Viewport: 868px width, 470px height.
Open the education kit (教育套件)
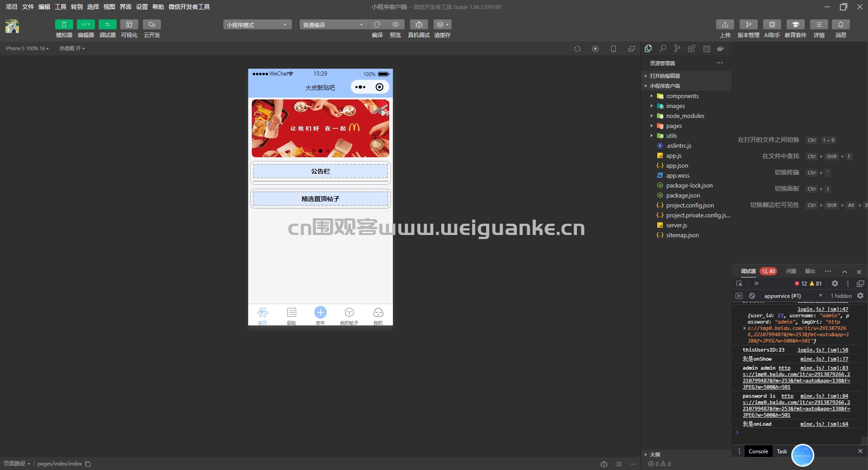click(795, 24)
